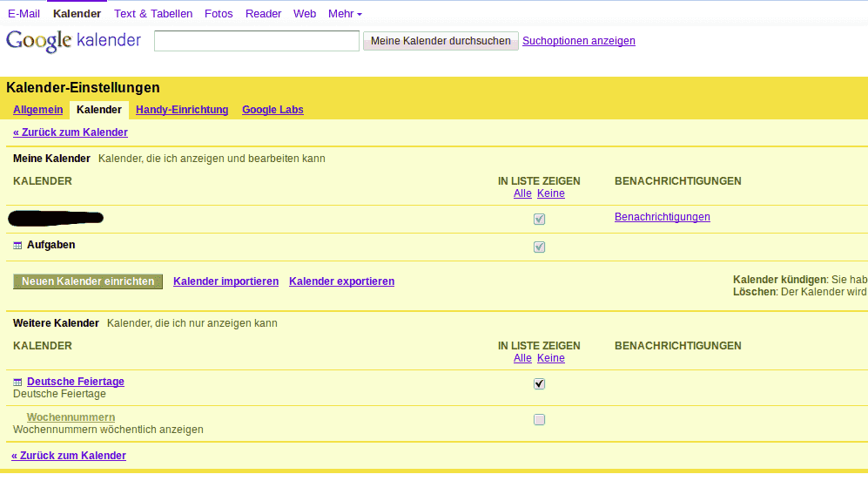Open Text & Tabellen from top navigation

click(153, 14)
